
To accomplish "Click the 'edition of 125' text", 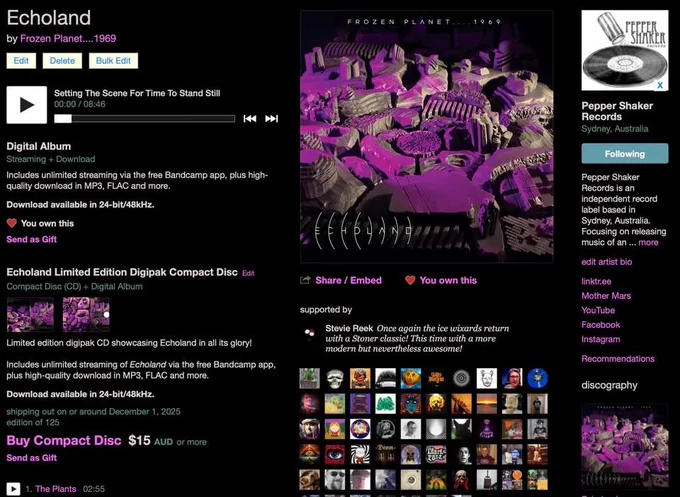I will 33,422.
